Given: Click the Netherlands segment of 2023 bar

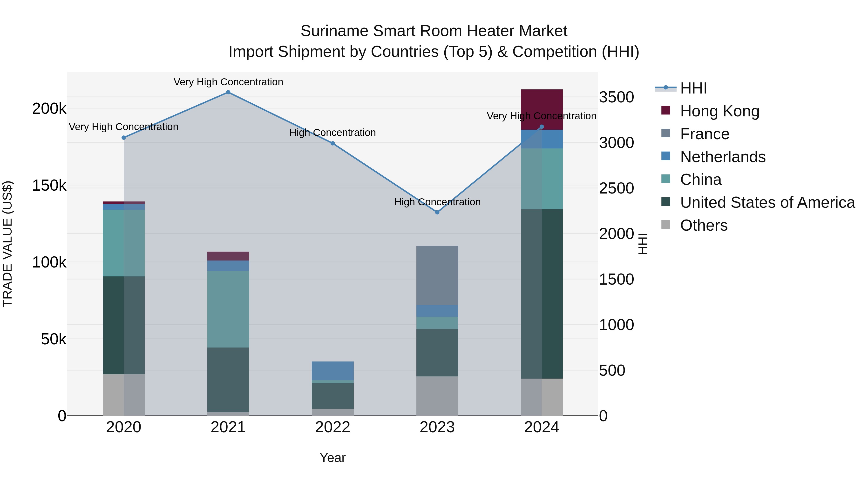Looking at the screenshot, I should pos(437,311).
